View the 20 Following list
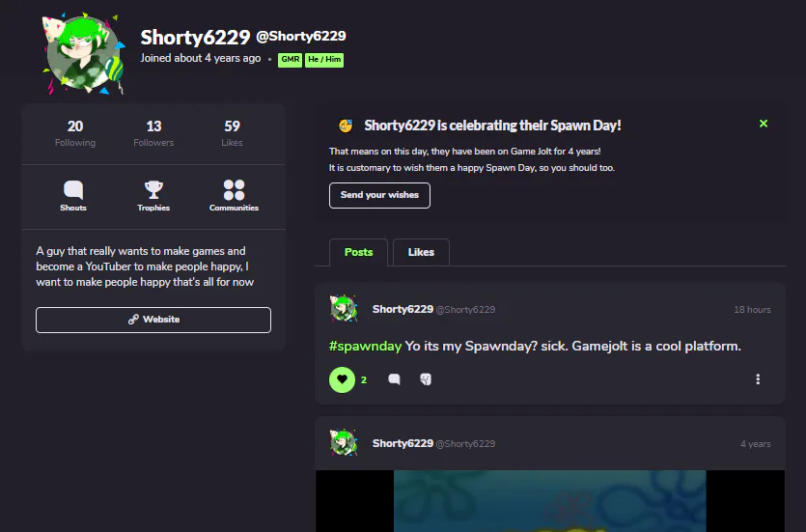806x532 pixels. [x=75, y=133]
